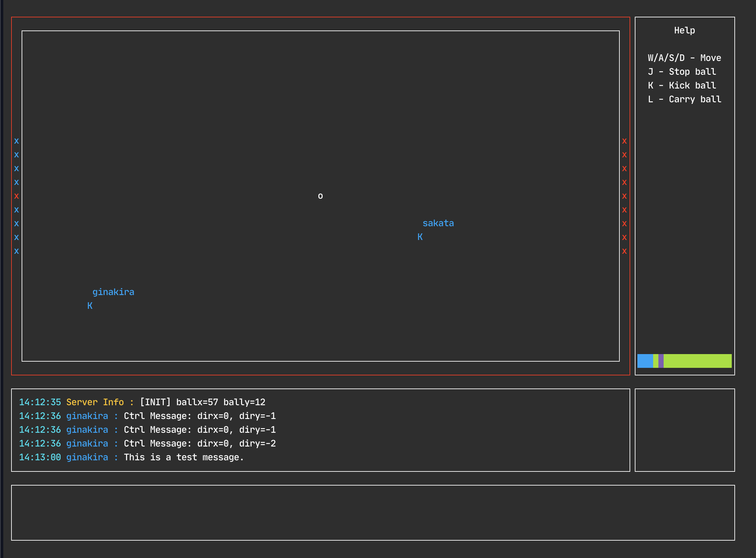
Task: Select ginakira's player marker K
Action: [89, 306]
